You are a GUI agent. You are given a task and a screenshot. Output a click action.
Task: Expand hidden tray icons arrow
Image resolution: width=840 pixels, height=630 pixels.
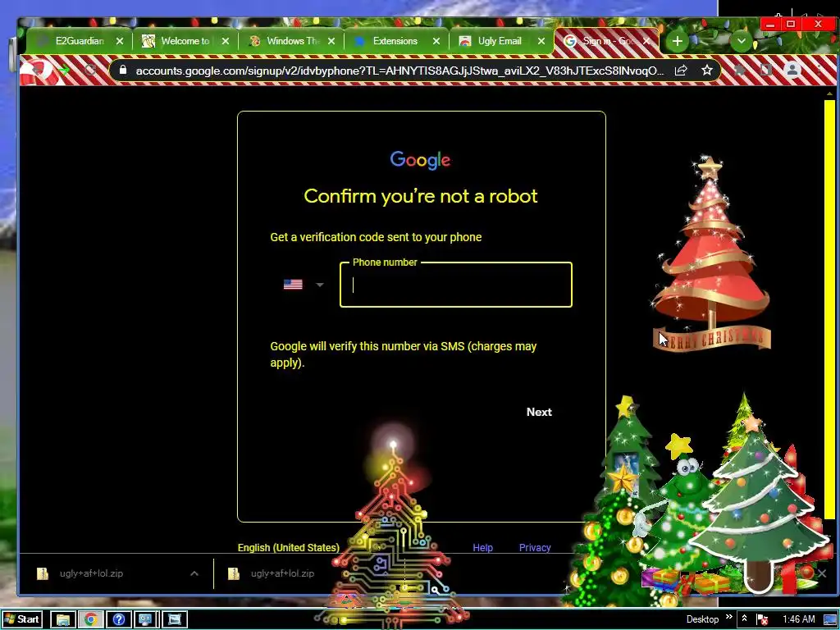tap(744, 619)
